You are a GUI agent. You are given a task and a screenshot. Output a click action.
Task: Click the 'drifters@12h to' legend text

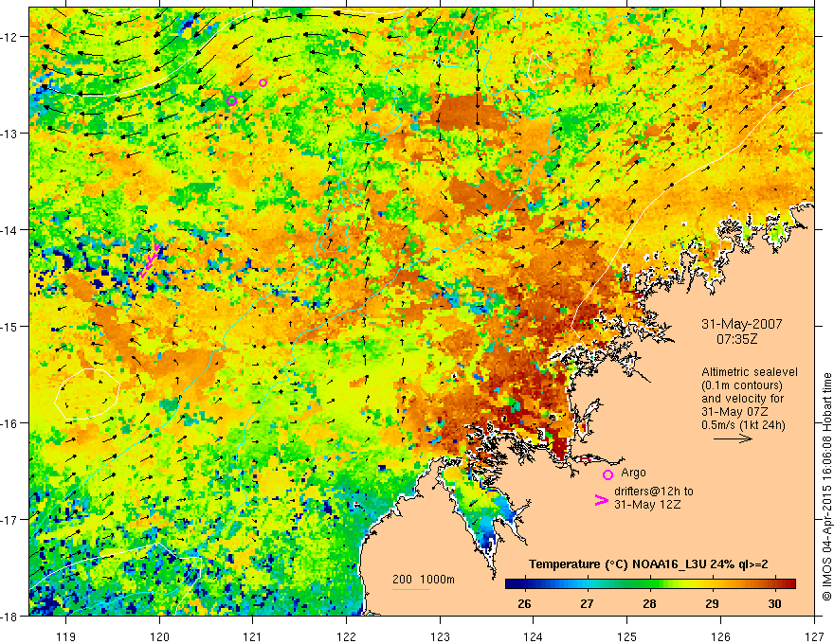pos(654,492)
